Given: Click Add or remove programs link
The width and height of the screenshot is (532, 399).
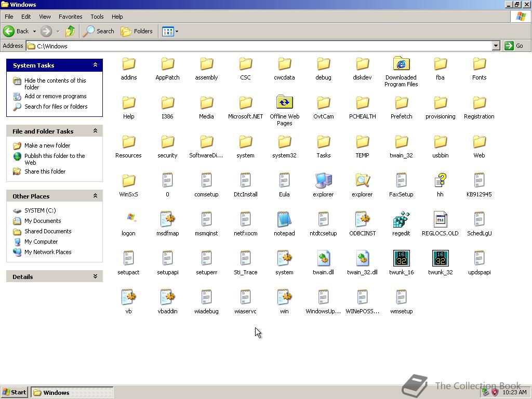Looking at the screenshot, I should (x=55, y=96).
